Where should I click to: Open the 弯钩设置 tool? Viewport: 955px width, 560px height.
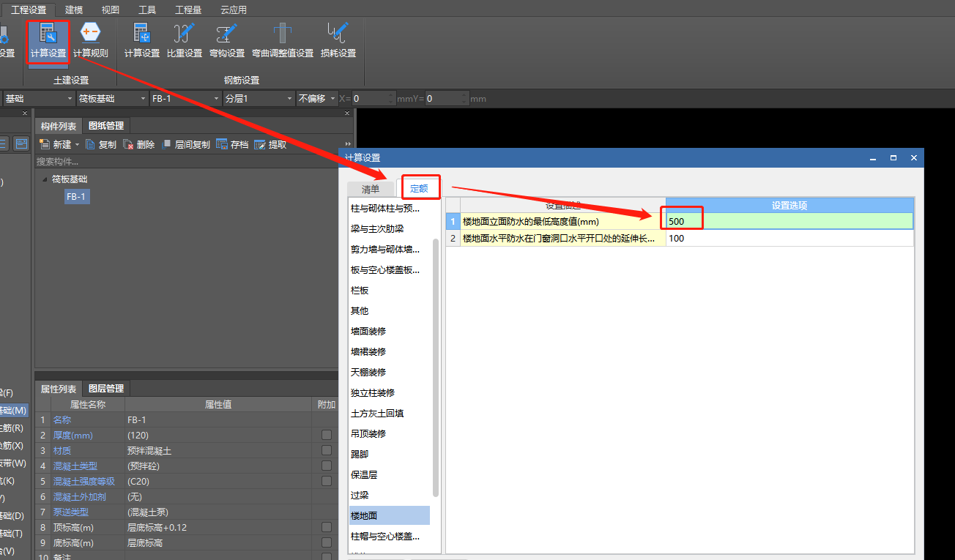(x=226, y=42)
